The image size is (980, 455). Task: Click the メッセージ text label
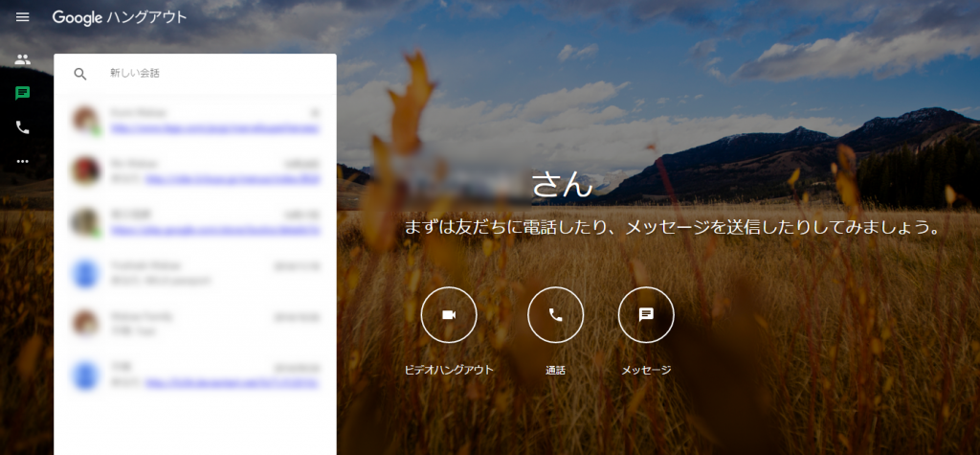click(646, 370)
